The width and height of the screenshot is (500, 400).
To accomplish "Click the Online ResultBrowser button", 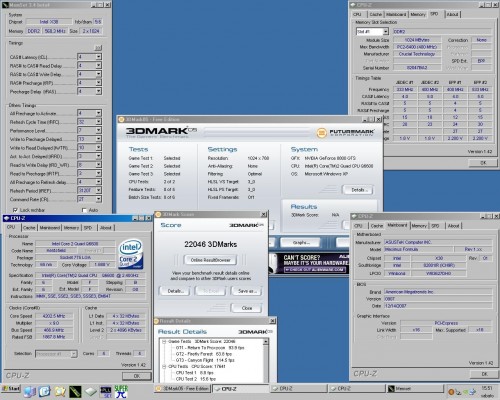I will (210, 260).
